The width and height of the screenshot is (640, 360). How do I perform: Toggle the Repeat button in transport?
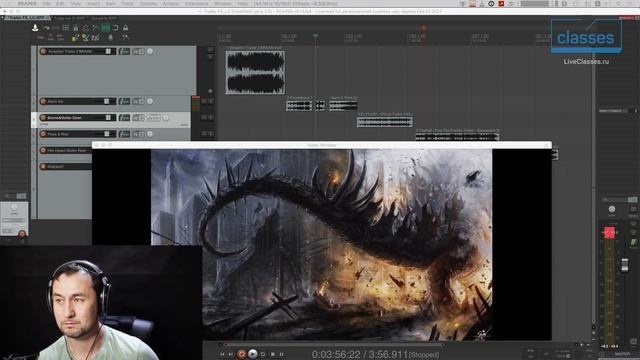pos(263,354)
